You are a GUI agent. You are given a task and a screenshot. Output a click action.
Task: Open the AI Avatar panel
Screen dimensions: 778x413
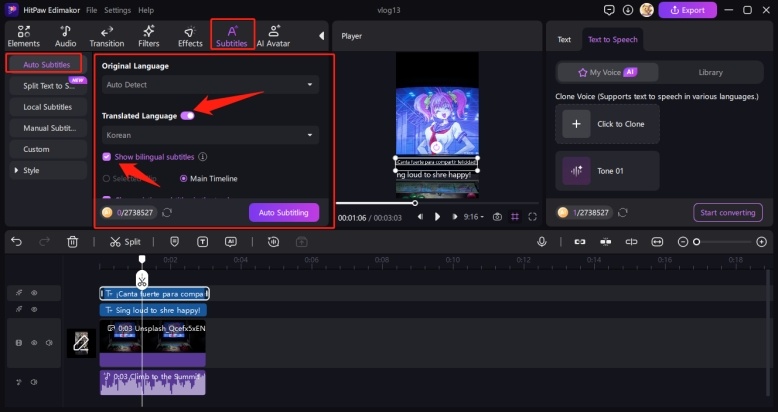[273, 36]
